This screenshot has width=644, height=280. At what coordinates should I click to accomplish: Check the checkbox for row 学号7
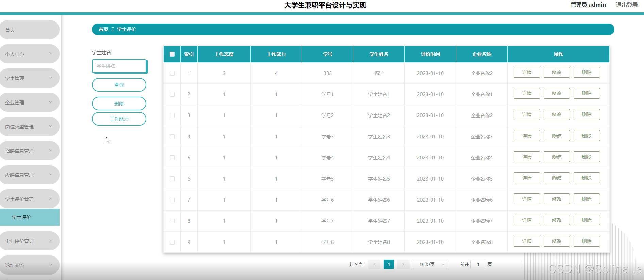click(172, 221)
